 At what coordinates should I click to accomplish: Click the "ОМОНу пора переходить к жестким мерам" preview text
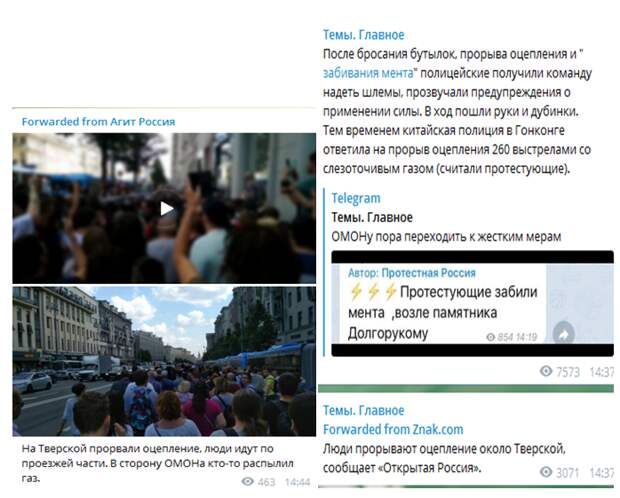click(x=446, y=237)
